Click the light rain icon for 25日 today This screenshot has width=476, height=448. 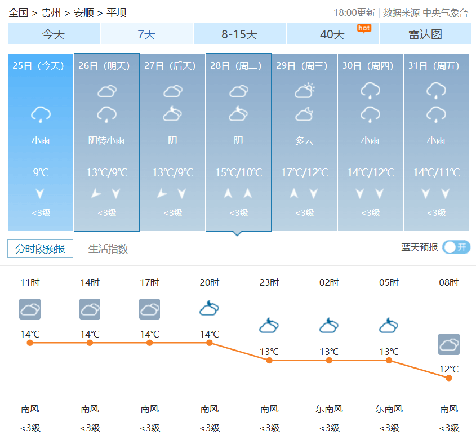pyautogui.click(x=41, y=114)
